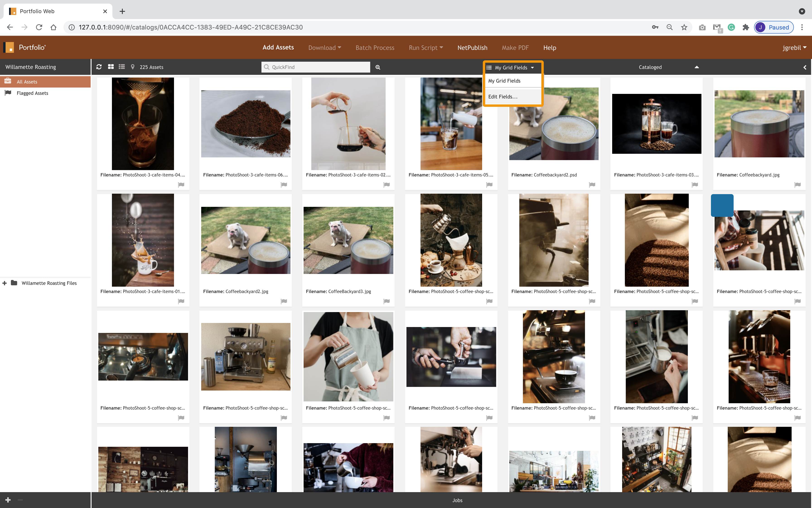Click the browser address bar URL
The width and height of the screenshot is (812, 508).
pos(191,27)
